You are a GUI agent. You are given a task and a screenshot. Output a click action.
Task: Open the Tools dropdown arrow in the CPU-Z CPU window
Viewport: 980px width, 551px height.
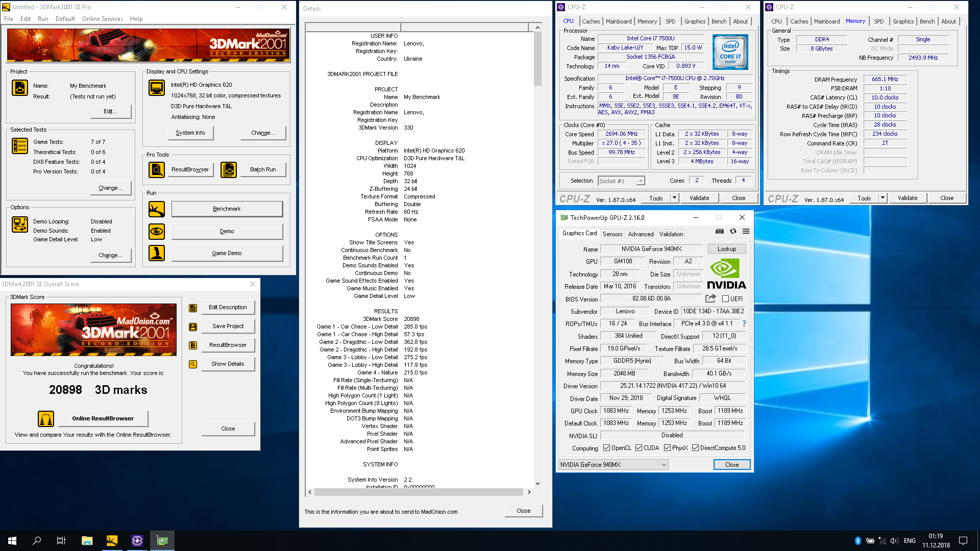(674, 198)
